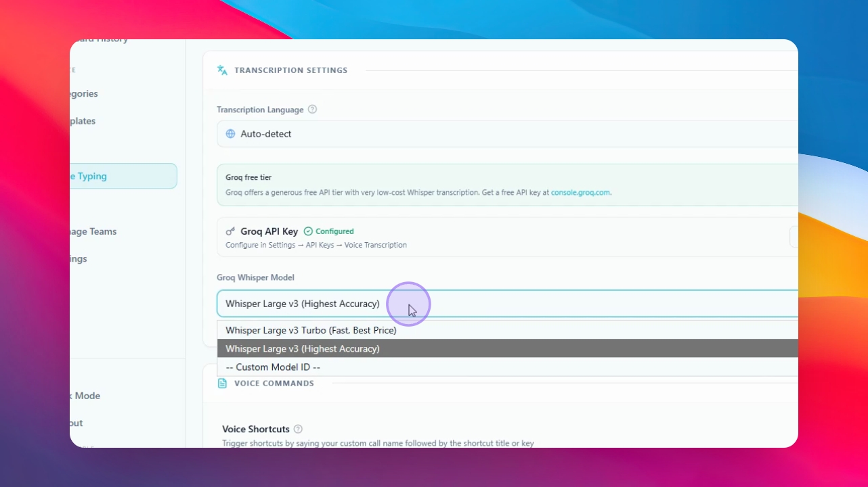Open the Groq Whisper Model combo box

click(507, 304)
